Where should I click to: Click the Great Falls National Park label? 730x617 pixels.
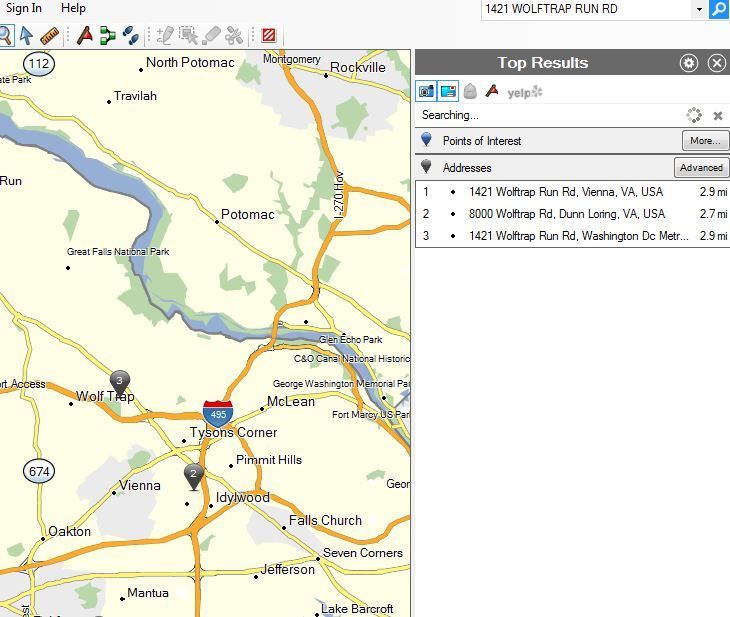pos(118,251)
